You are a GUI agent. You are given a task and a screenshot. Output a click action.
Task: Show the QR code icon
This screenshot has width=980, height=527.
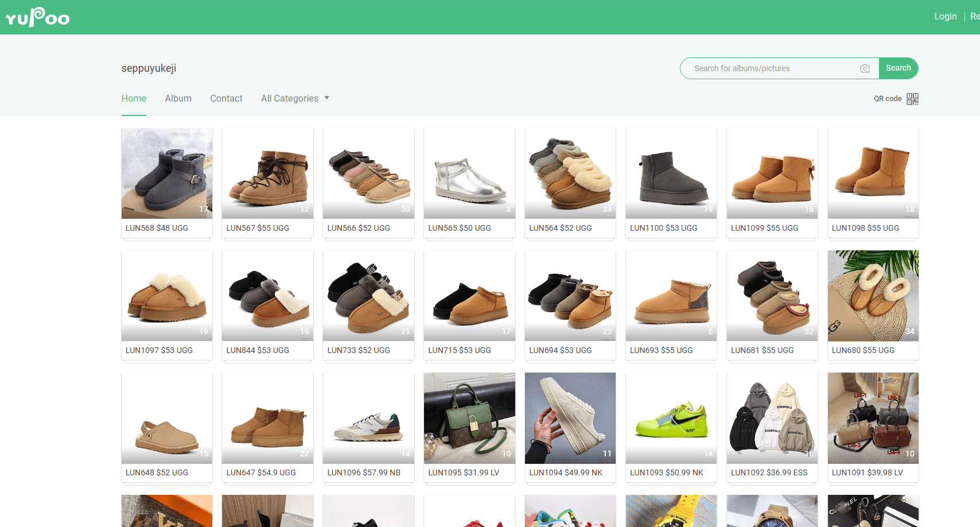912,99
